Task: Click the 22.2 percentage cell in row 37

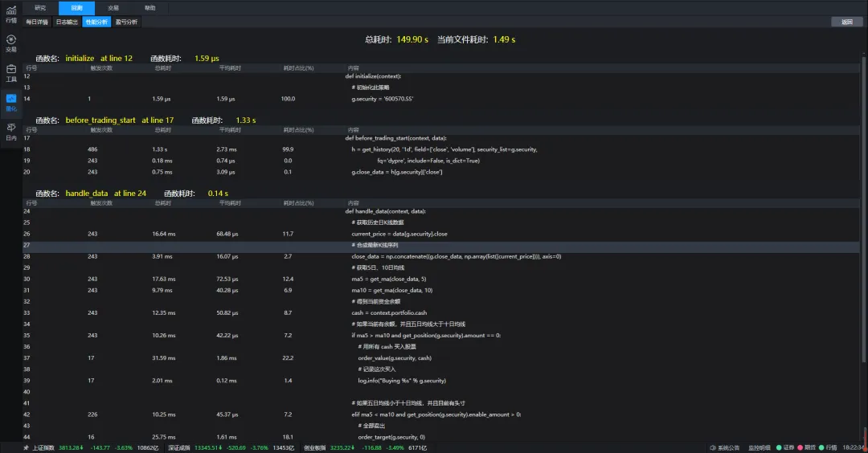Action: [288, 358]
